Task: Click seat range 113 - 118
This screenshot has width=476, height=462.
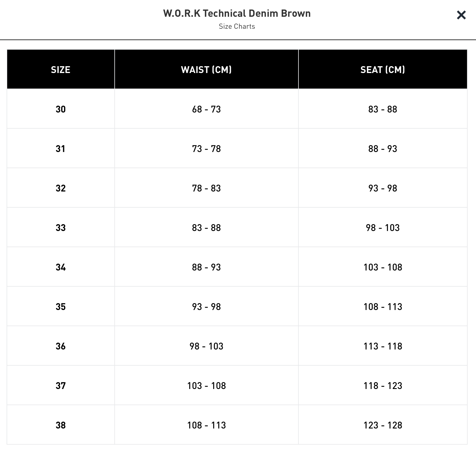Action: click(383, 346)
